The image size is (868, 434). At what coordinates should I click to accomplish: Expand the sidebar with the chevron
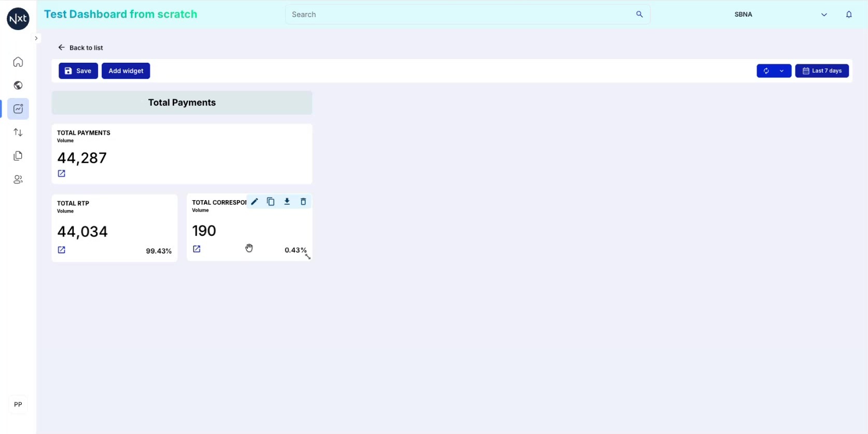(x=36, y=38)
